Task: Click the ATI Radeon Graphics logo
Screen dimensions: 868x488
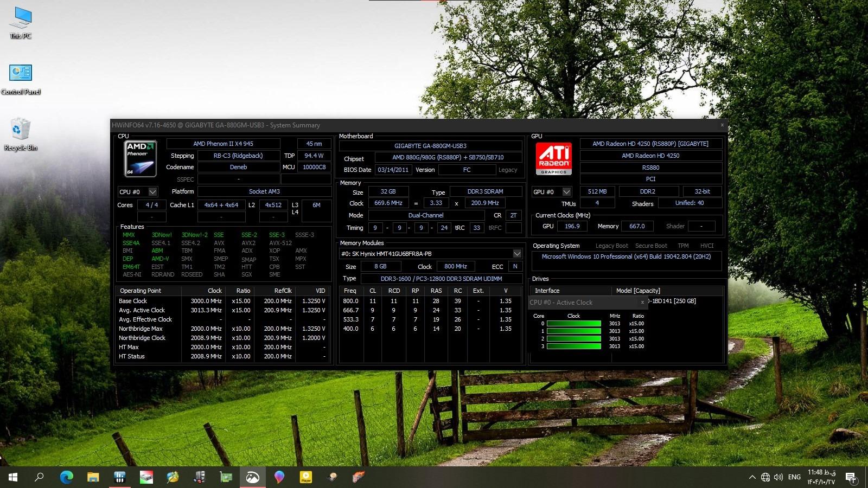Action: point(553,158)
